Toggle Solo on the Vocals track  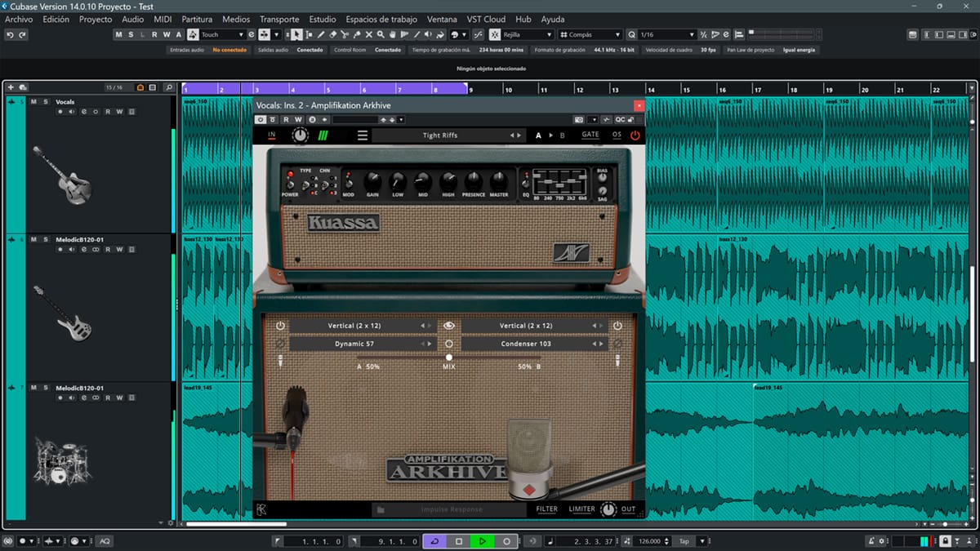tap(46, 102)
